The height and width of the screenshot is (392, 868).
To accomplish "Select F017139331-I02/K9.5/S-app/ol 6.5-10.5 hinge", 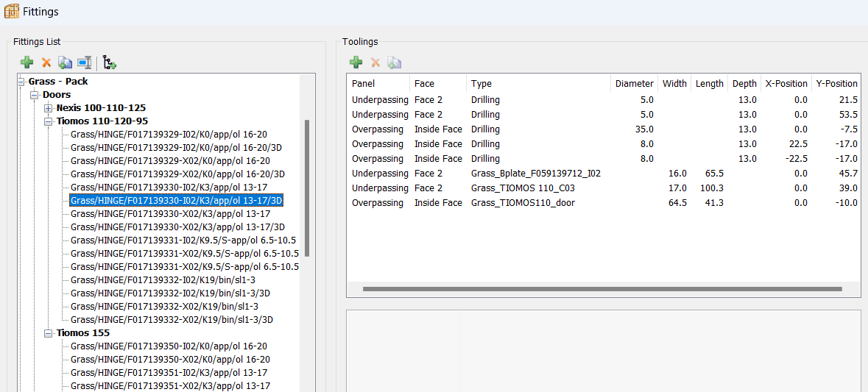I will pyautogui.click(x=183, y=240).
